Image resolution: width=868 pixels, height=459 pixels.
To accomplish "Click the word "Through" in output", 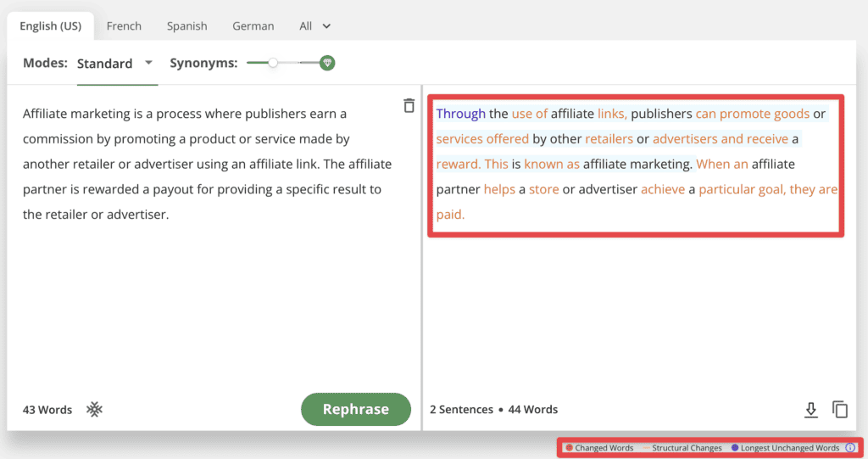I will (x=460, y=114).
